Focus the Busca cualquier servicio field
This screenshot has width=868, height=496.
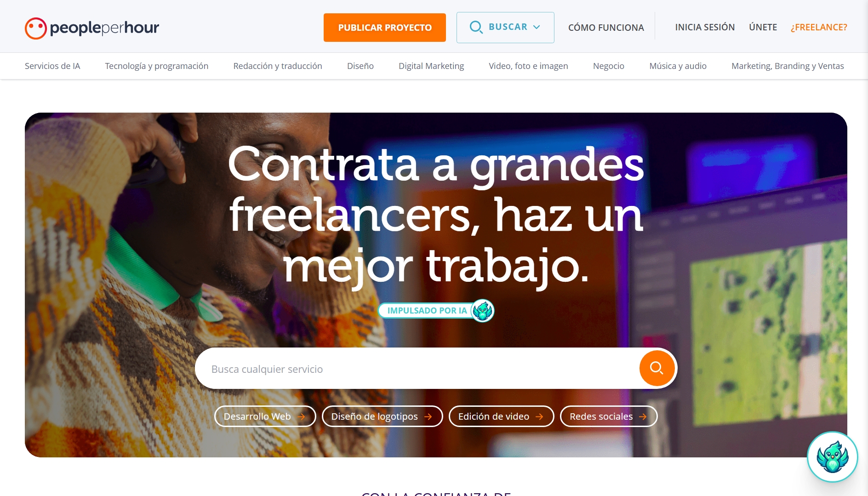point(416,368)
